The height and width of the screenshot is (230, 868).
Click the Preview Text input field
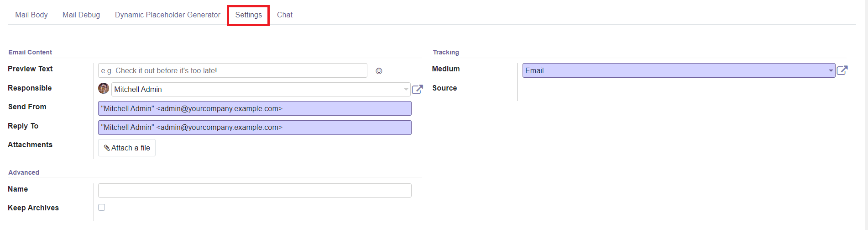pyautogui.click(x=233, y=70)
